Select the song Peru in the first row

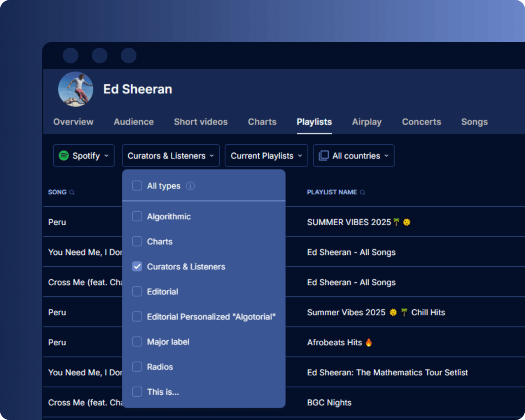pyautogui.click(x=57, y=222)
